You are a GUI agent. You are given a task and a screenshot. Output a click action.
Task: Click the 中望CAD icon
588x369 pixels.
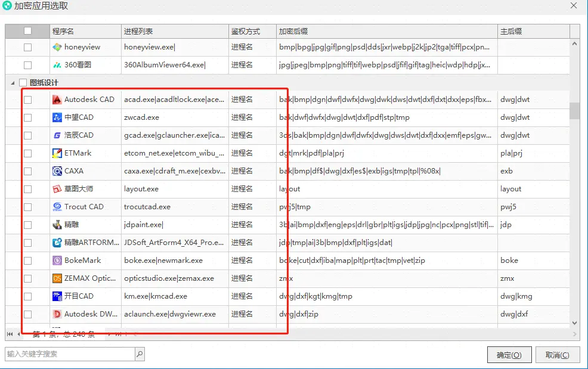point(57,117)
